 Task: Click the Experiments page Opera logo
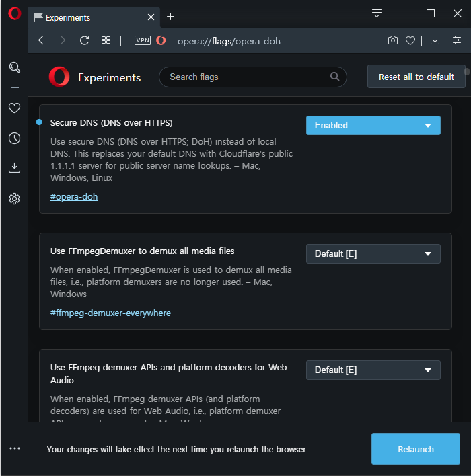pyautogui.click(x=59, y=77)
